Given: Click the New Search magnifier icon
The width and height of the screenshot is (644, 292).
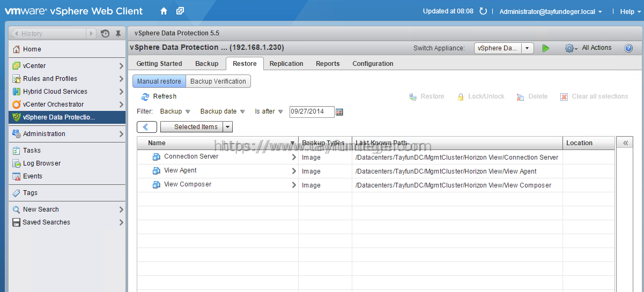Looking at the screenshot, I should coord(17,209).
